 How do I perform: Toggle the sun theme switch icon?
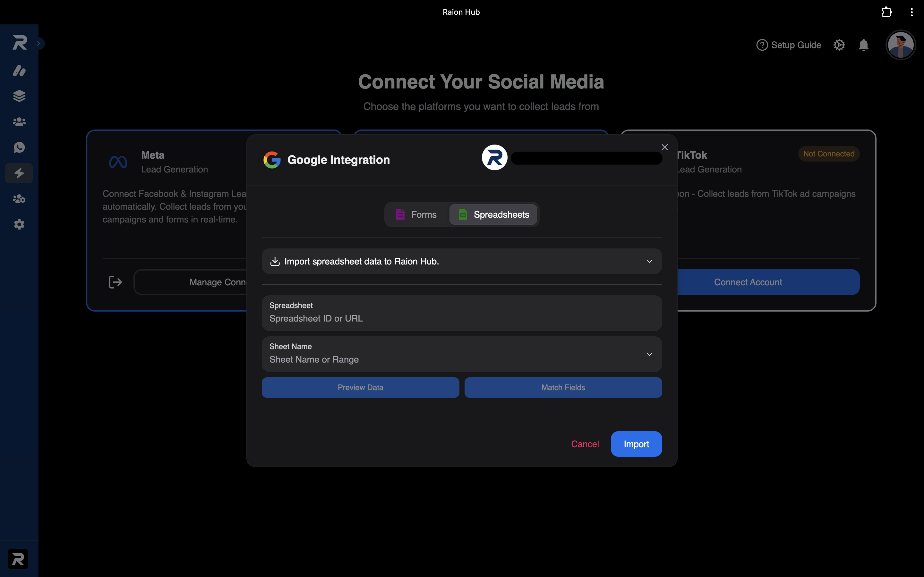coord(839,45)
